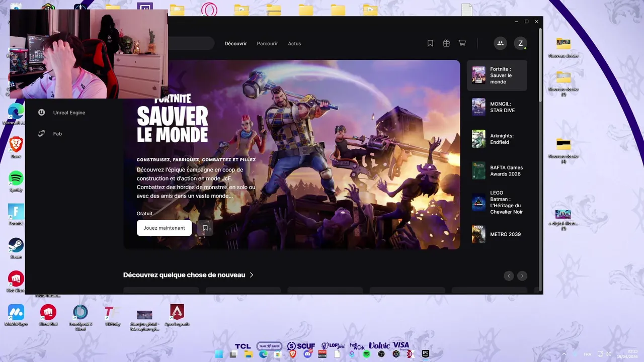Open the wishlist bookmark icon in header
The image size is (644, 362).
pyautogui.click(x=430, y=43)
